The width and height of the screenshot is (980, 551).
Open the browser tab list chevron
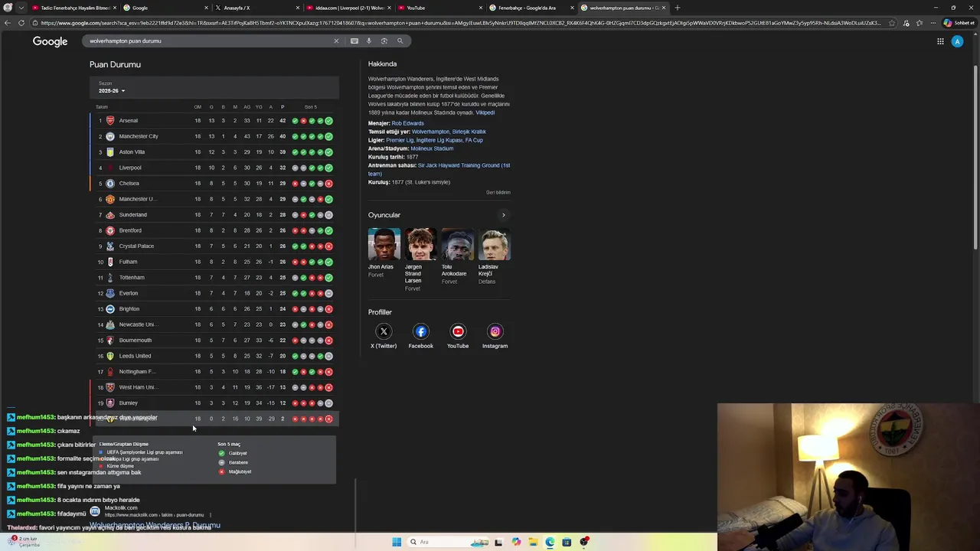click(x=21, y=8)
